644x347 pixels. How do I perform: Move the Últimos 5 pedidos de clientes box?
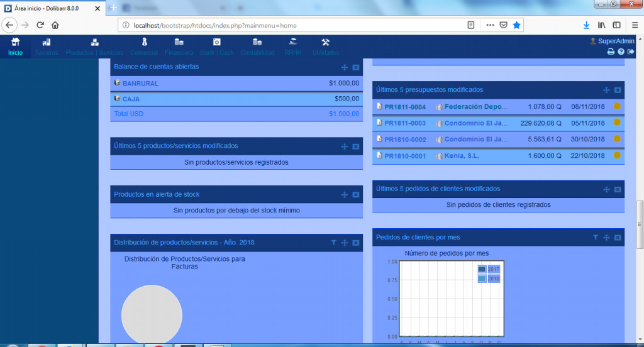(x=606, y=189)
